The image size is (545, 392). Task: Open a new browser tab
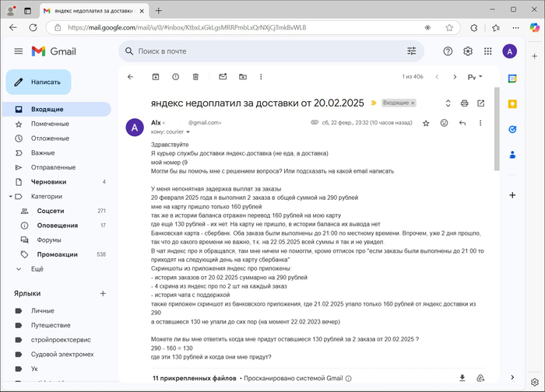coord(159,11)
